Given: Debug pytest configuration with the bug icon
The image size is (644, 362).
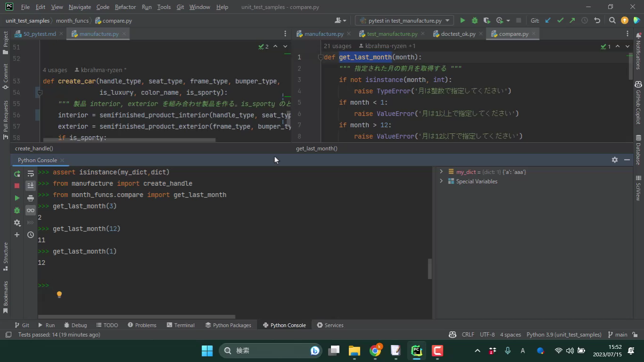Looking at the screenshot, I should [475, 21].
